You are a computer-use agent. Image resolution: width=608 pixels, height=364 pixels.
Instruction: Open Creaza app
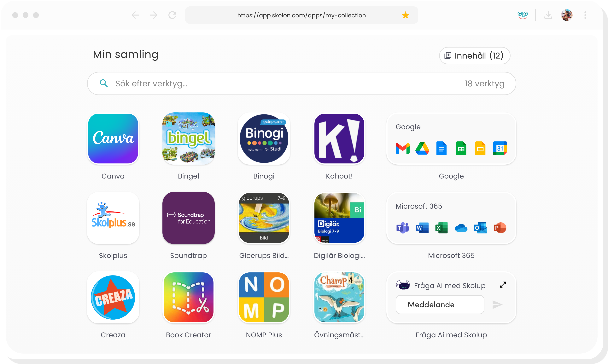pyautogui.click(x=113, y=298)
